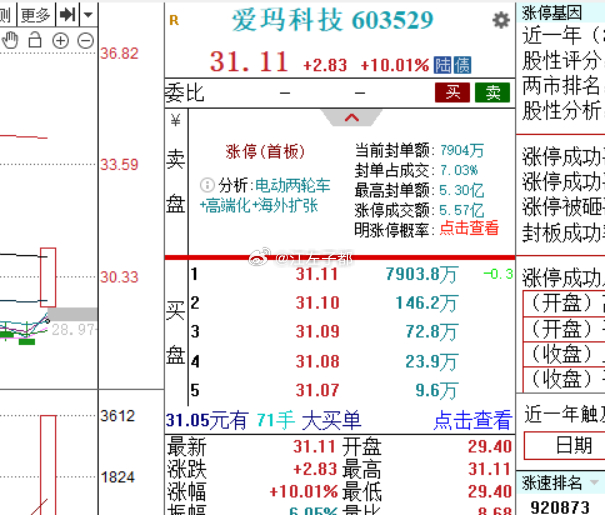
Task: Click the 陆 badge
Action: [443, 65]
